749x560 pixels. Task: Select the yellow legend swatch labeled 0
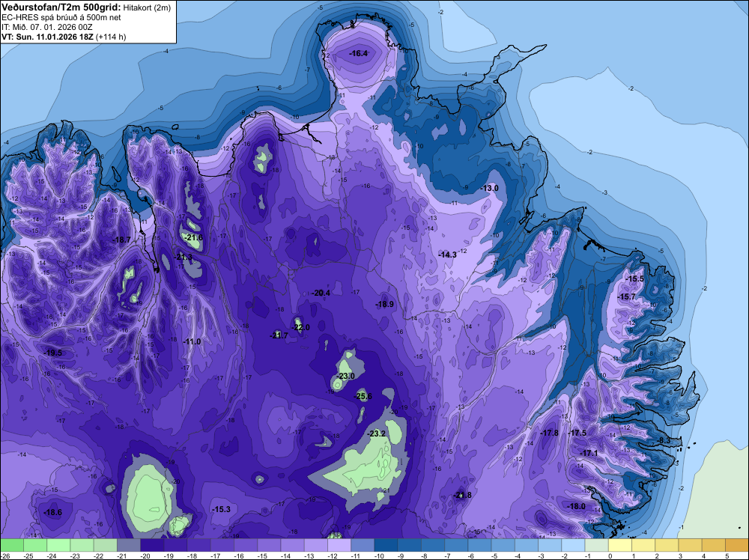click(620, 545)
